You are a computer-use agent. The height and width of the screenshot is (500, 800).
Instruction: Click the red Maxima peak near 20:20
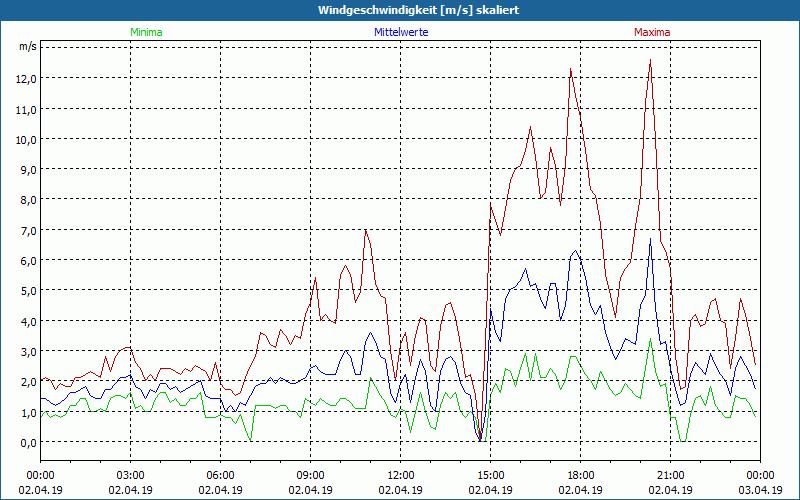point(651,60)
